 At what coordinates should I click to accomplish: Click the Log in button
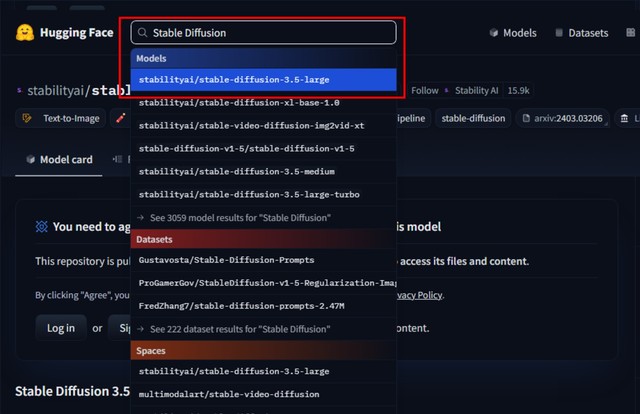[x=61, y=328]
